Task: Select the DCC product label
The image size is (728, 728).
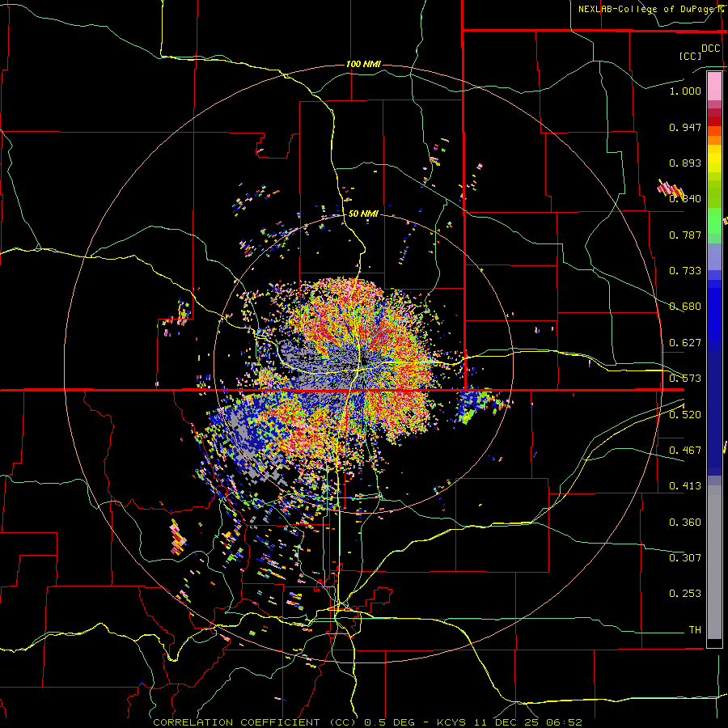Action: click(711, 48)
